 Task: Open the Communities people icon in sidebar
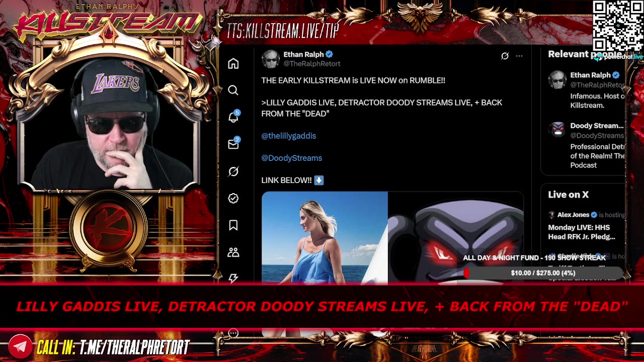(x=233, y=252)
